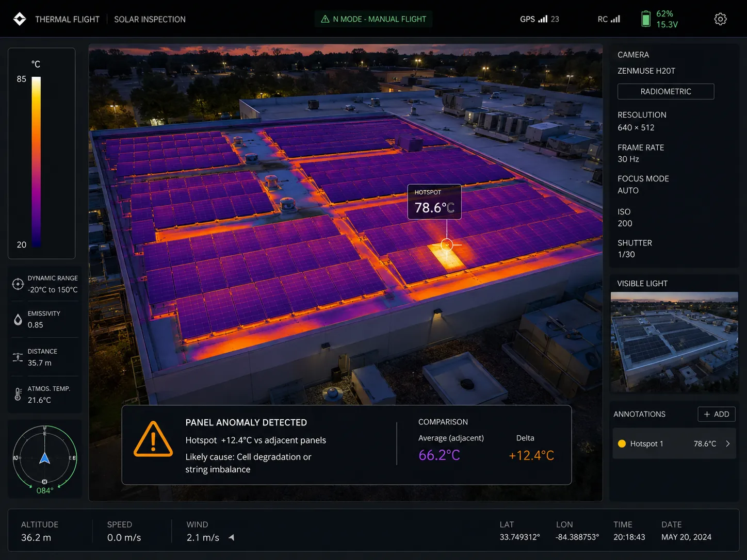Click the wind direction arrow
This screenshot has height=560, width=747.
[231, 537]
